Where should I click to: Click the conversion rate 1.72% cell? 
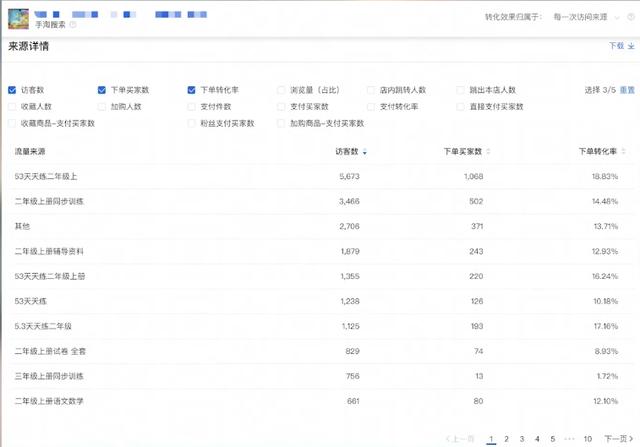(607, 376)
